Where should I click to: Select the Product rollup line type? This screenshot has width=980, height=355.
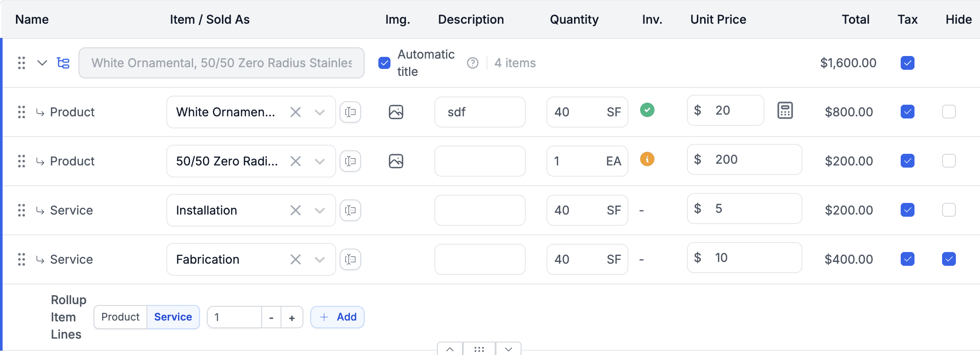[120, 317]
